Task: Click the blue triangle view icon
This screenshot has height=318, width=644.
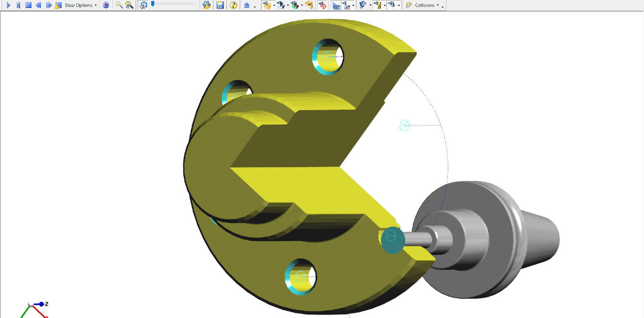Action: click(336, 5)
